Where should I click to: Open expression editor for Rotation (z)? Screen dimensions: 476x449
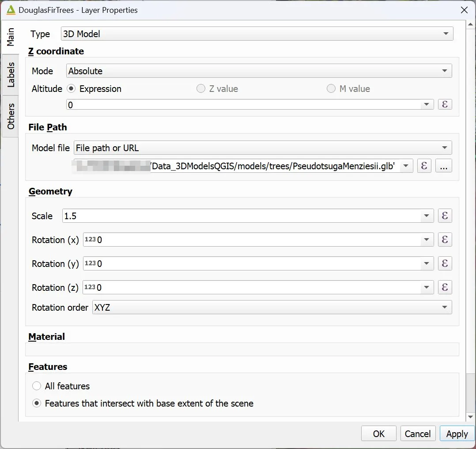click(445, 287)
